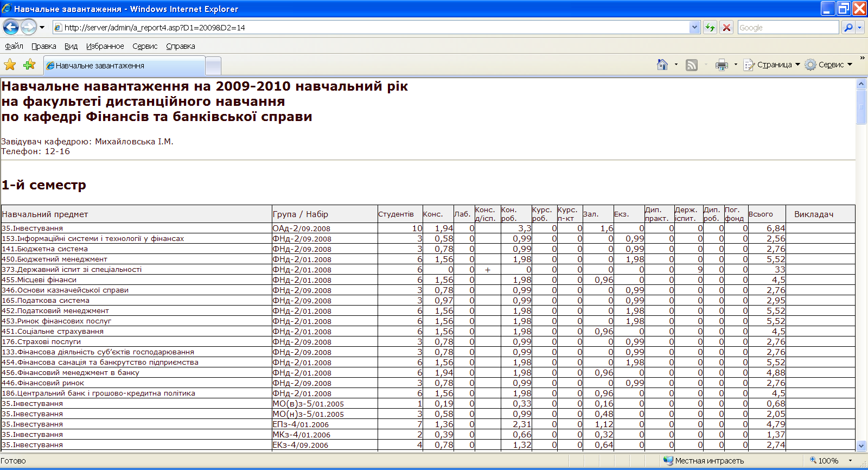This screenshot has width=868, height=470.
Task: Open the Правка menu
Action: (x=43, y=46)
